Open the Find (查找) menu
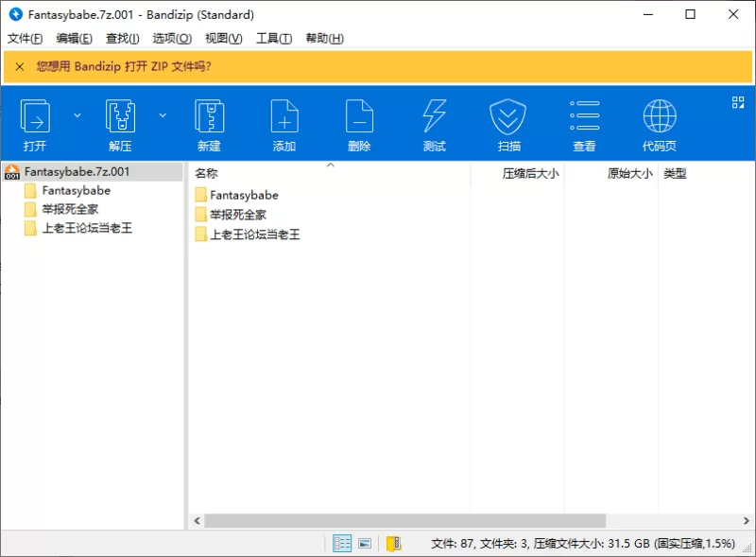This screenshot has width=756, height=557. (123, 38)
